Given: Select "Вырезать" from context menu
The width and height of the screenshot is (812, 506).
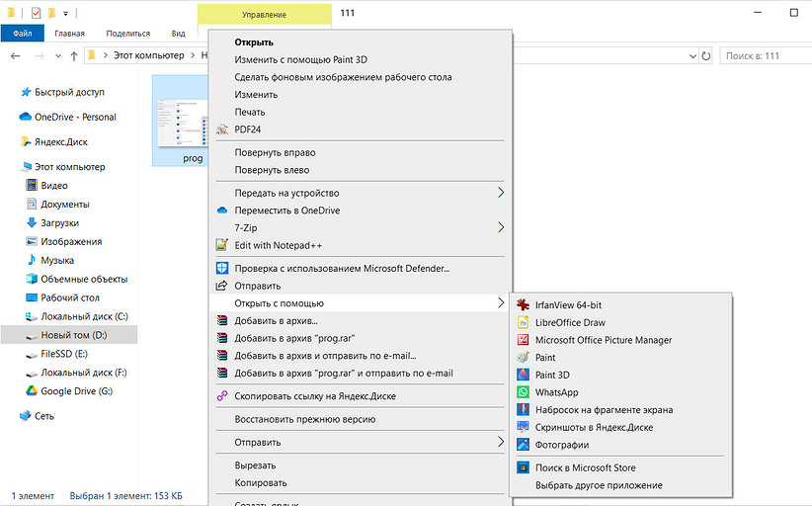Looking at the screenshot, I should click(255, 465).
